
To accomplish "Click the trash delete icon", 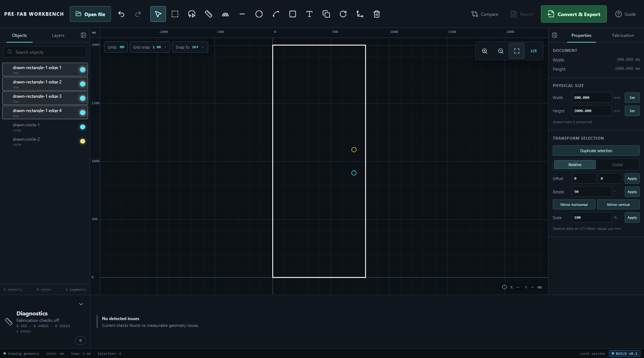I will pyautogui.click(x=377, y=14).
